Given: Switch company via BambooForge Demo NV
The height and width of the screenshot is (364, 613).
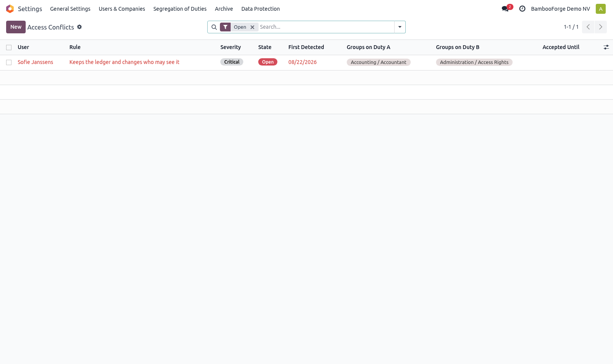Looking at the screenshot, I should [x=561, y=9].
